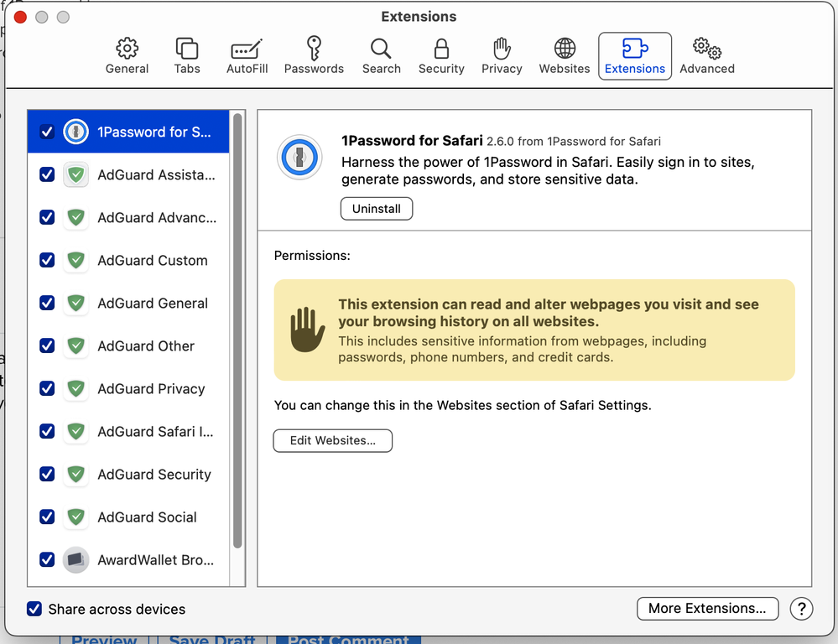Open More Extensions in App Store

pyautogui.click(x=707, y=608)
